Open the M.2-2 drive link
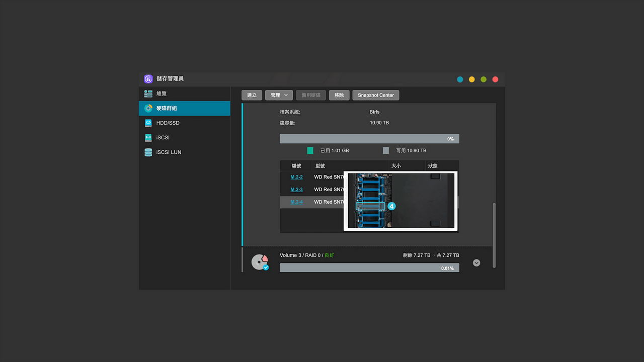This screenshot has width=644, height=362. click(296, 177)
